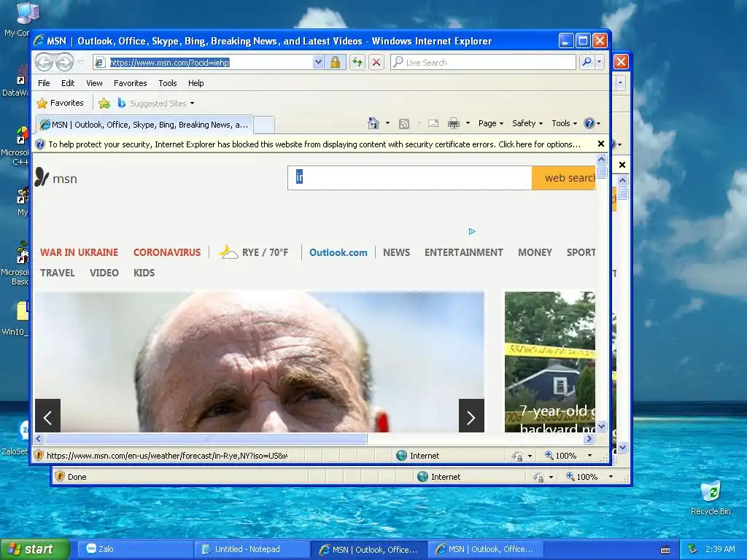The height and width of the screenshot is (560, 747).
Task: Add page to Favorites bar icon
Action: pos(104,103)
